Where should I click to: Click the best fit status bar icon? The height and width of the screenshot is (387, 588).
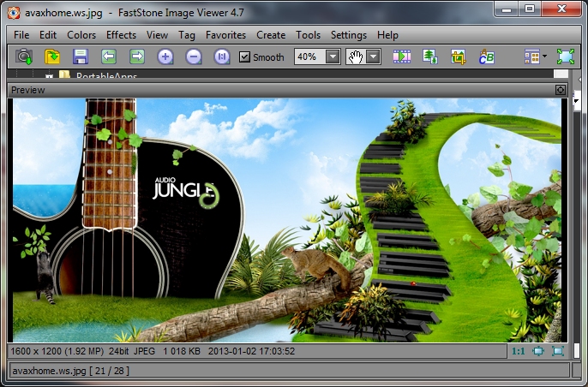(538, 351)
